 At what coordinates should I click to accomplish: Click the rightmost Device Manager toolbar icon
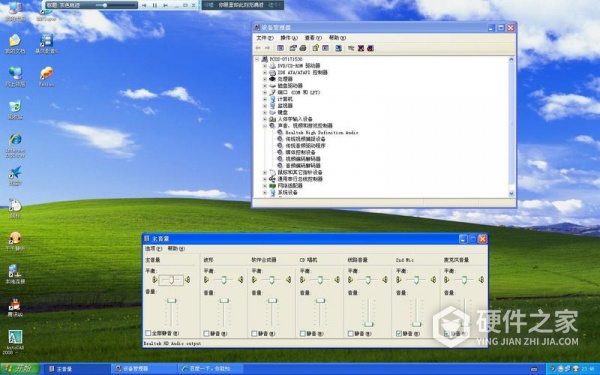tap(370, 48)
